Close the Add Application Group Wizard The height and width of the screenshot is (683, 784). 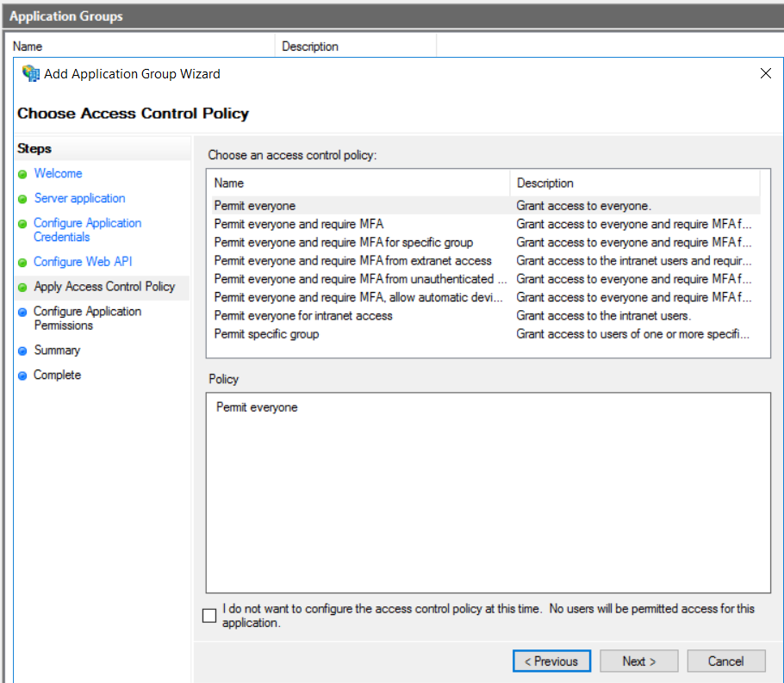pyautogui.click(x=765, y=73)
